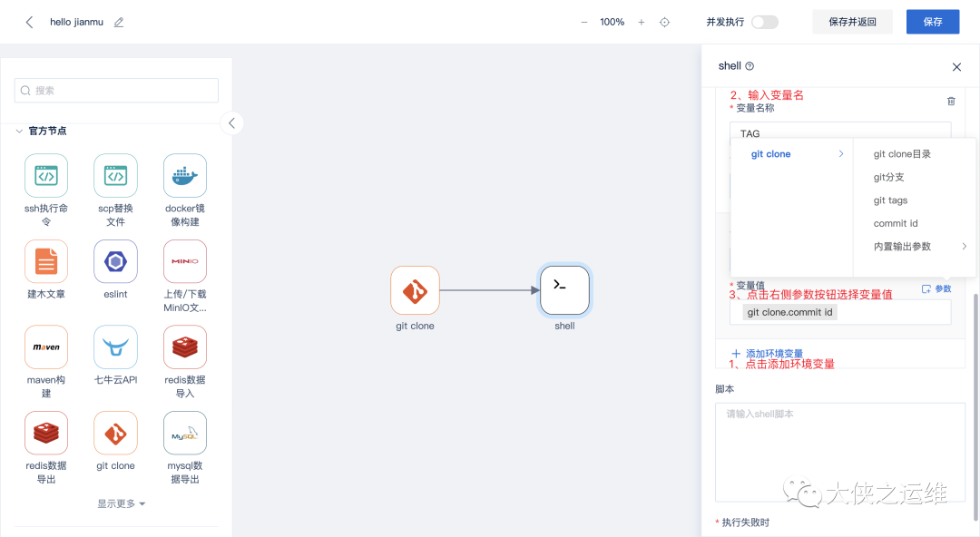The height and width of the screenshot is (537, 980).
Task: Delete the environment variable with trash icon
Action: (951, 102)
